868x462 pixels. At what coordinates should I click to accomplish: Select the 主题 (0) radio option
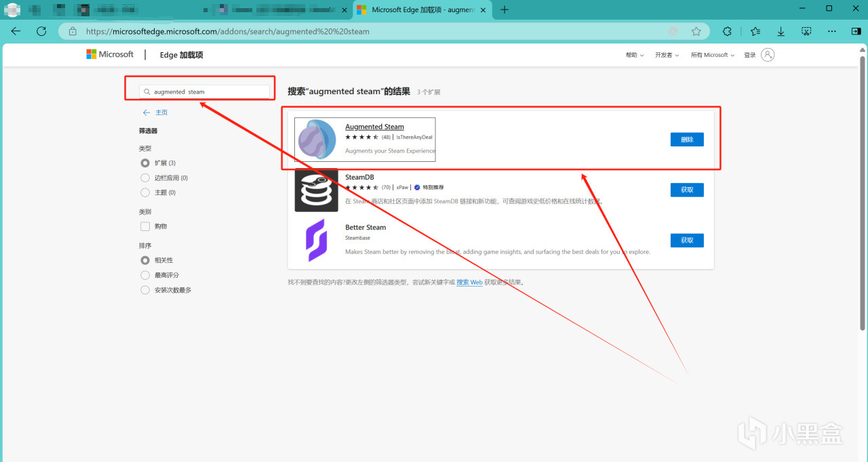(144, 192)
